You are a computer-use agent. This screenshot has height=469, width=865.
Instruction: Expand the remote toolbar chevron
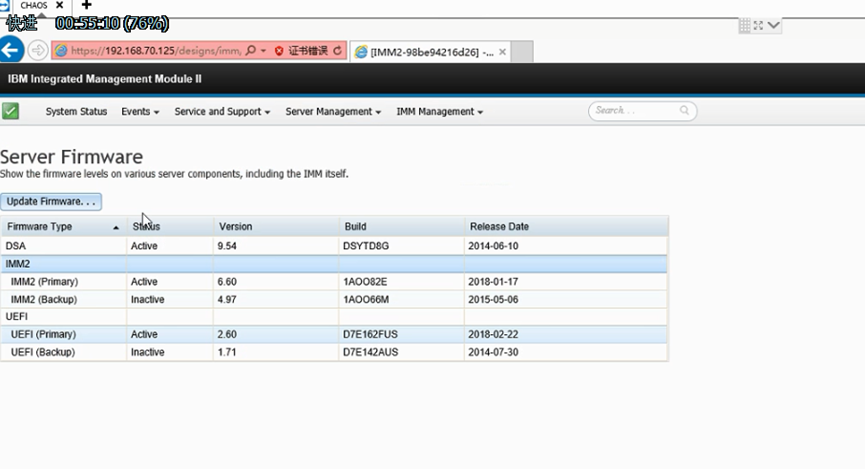[x=773, y=25]
